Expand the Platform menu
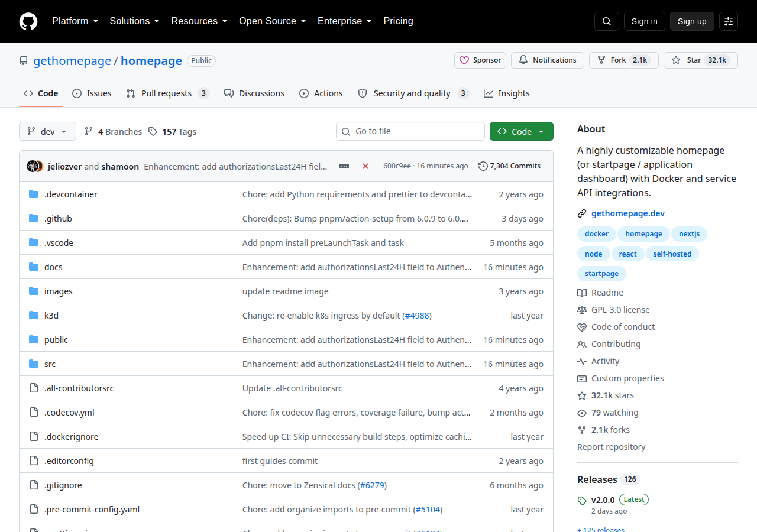757x532 pixels. point(75,21)
